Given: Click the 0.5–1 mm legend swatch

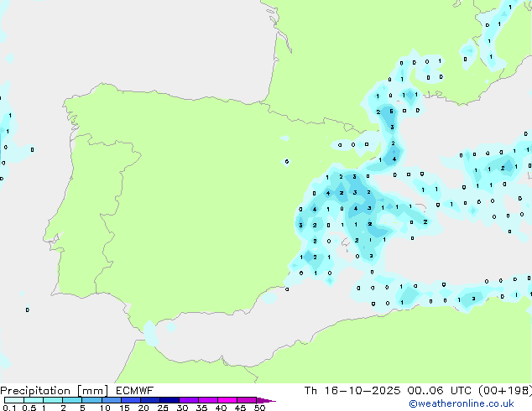Looking at the screenshot, I should (34, 400).
